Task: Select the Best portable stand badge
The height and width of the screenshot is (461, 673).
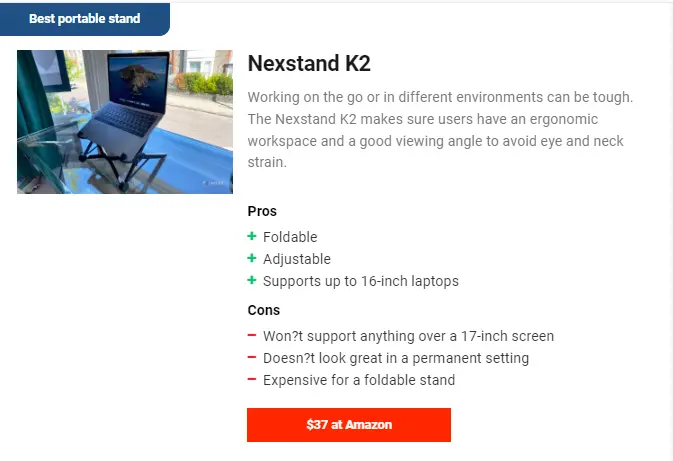Action: tap(85, 19)
